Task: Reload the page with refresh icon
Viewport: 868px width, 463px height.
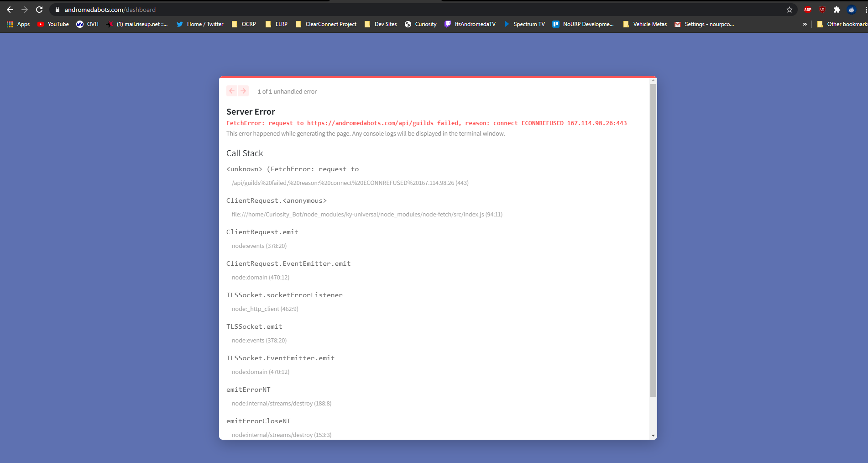Action: [x=39, y=10]
